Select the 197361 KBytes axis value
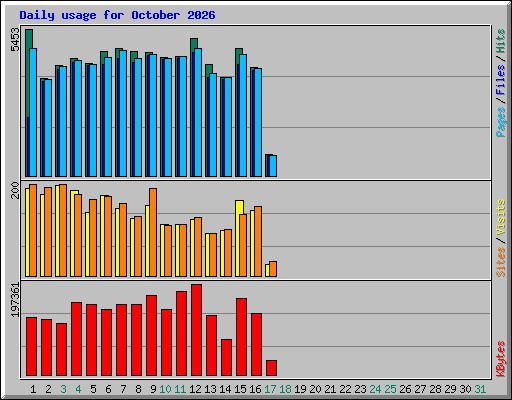The width and height of the screenshot is (512, 400). [x=15, y=300]
